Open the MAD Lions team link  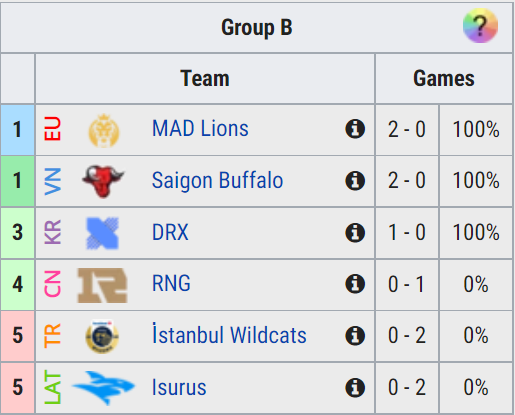point(200,128)
